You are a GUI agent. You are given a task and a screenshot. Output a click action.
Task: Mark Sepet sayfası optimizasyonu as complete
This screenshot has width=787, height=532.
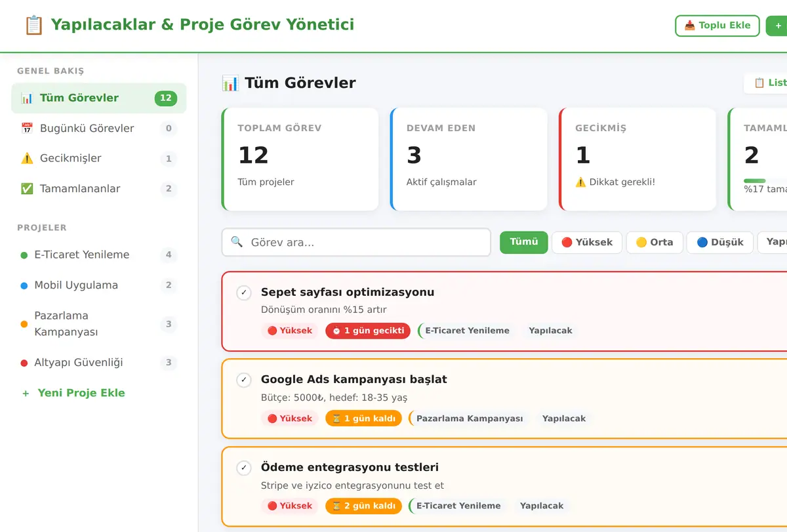tap(244, 293)
